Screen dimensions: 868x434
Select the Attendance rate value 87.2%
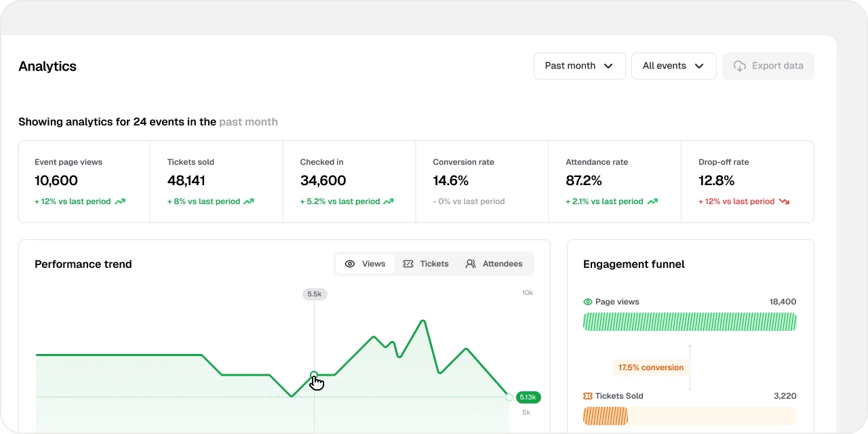584,180
